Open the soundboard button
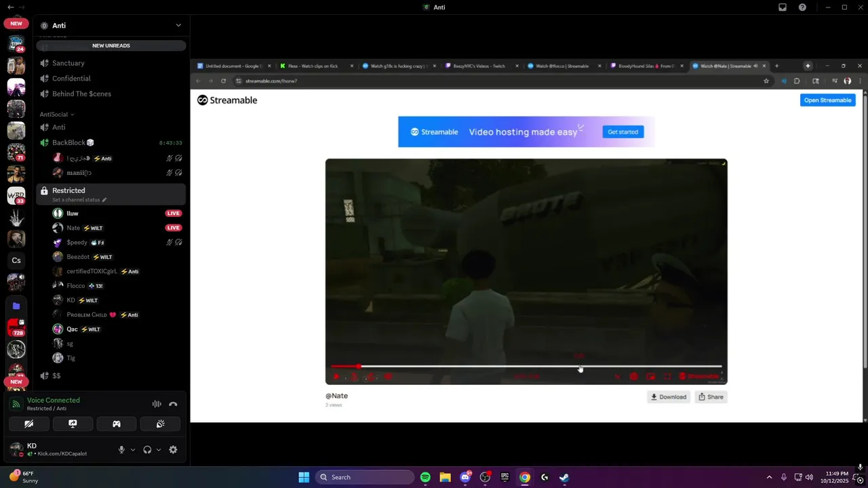The image size is (868, 488). coord(160,424)
